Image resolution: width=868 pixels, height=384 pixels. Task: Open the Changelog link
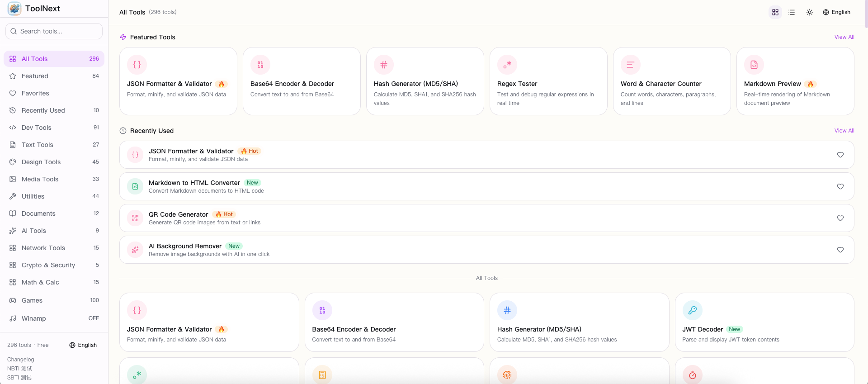[x=21, y=360]
